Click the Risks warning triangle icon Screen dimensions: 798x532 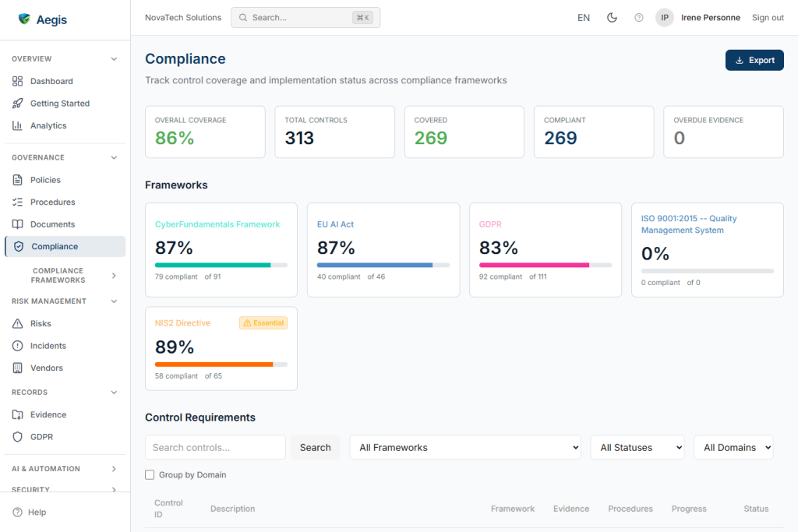(x=16, y=323)
